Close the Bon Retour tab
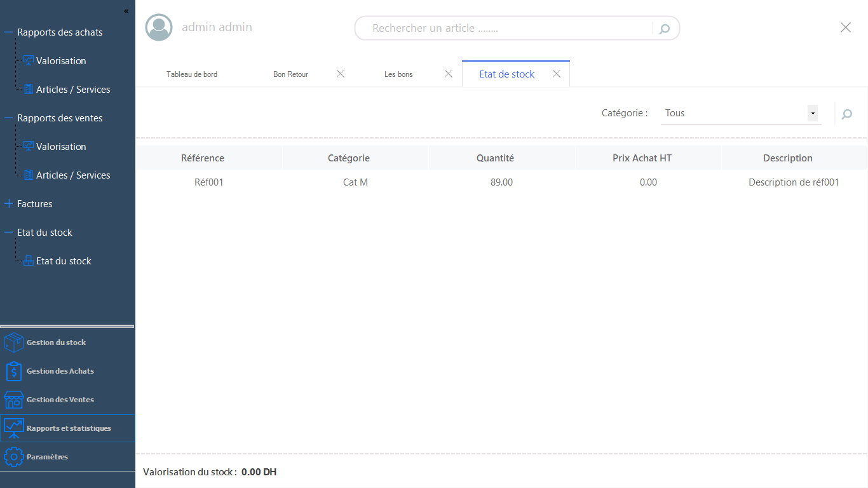This screenshot has height=488, width=868. (341, 74)
